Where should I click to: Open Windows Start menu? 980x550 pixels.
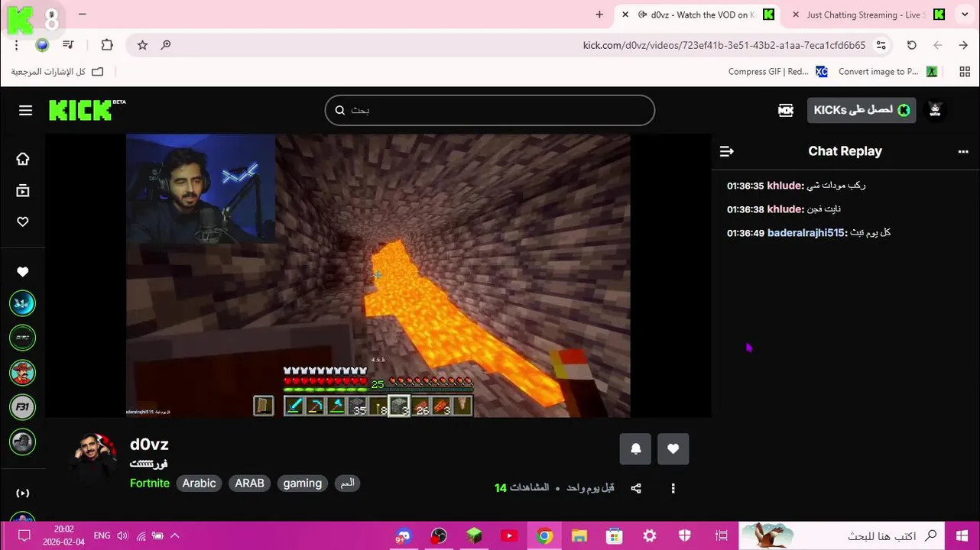tap(962, 536)
